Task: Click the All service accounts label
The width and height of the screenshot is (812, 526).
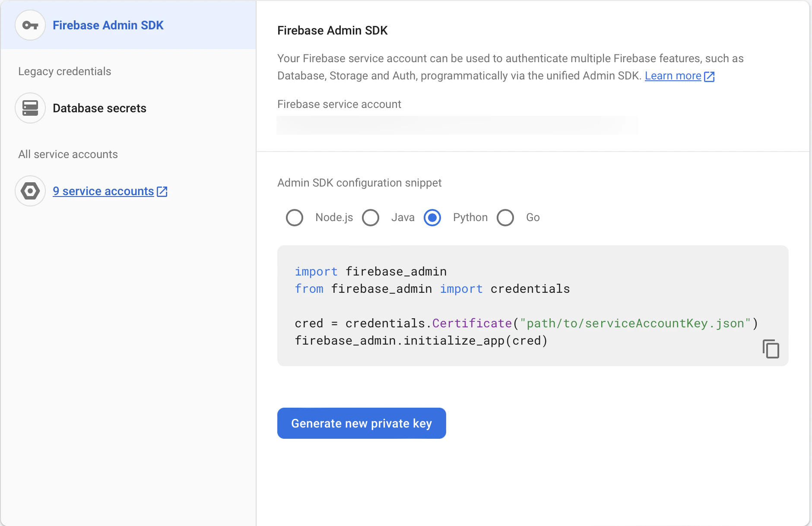Action: [x=67, y=154]
